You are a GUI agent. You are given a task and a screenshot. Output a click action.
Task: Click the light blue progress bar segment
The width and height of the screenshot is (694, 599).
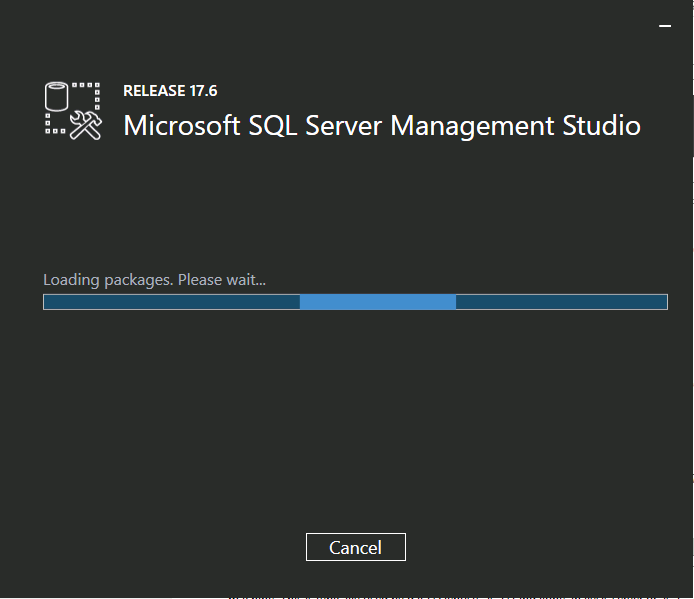tap(378, 302)
